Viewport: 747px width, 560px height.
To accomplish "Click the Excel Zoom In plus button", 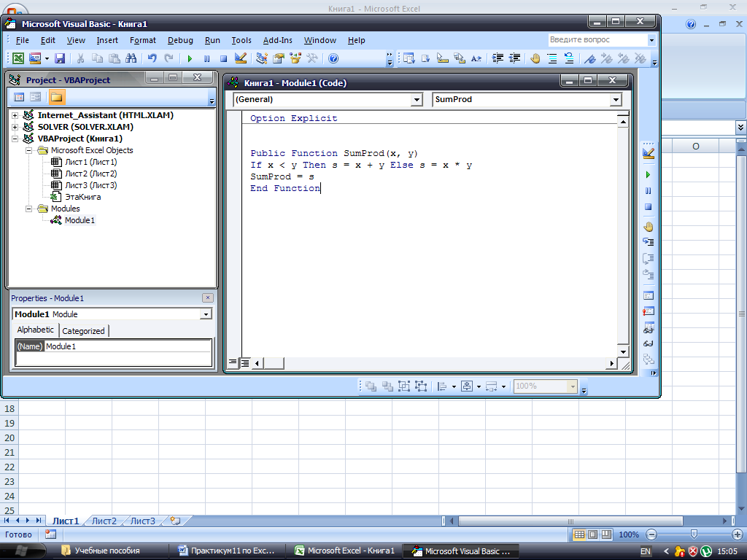I will pyautogui.click(x=738, y=534).
